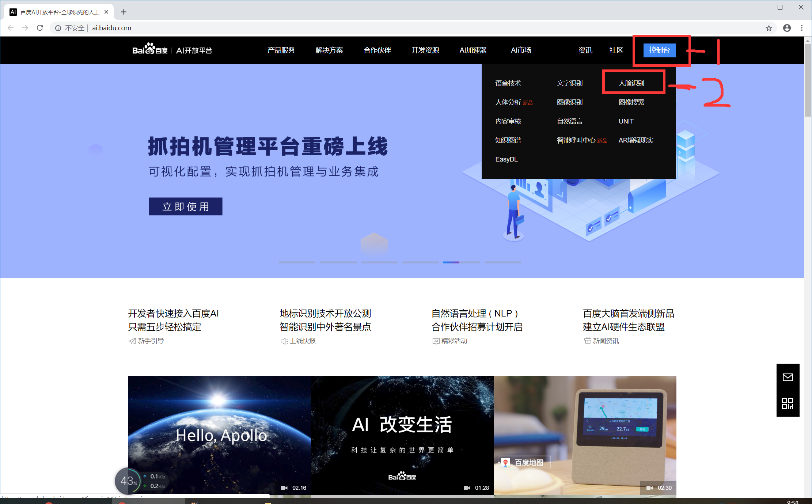
Task: Click the browser back arrow
Action: (11, 28)
